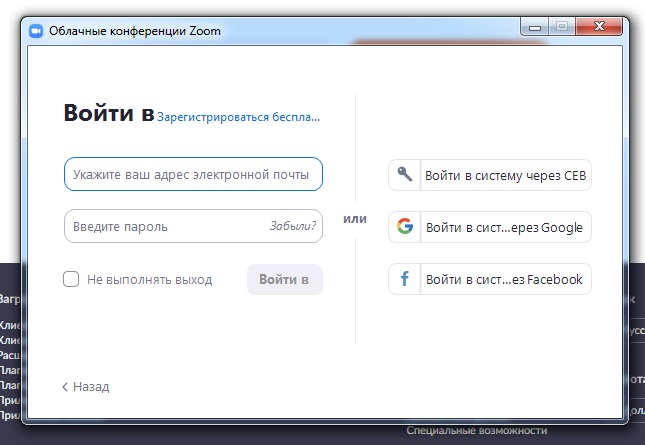Click Специальные возможности in the background page

[x=477, y=431]
